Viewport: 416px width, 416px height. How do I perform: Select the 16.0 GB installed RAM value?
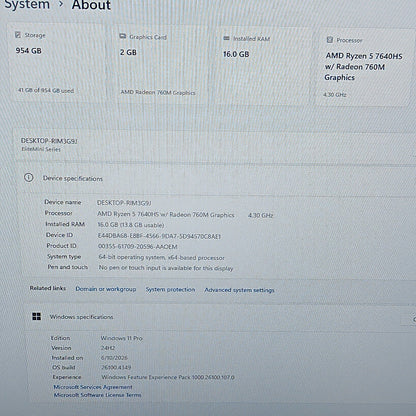(x=236, y=54)
